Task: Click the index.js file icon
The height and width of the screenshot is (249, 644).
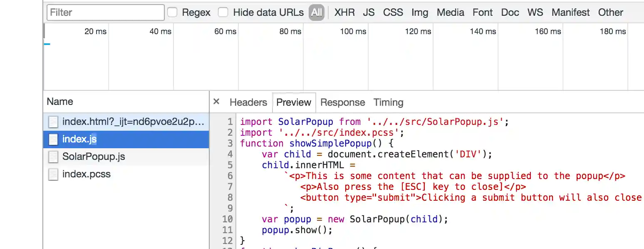Action: click(x=53, y=139)
